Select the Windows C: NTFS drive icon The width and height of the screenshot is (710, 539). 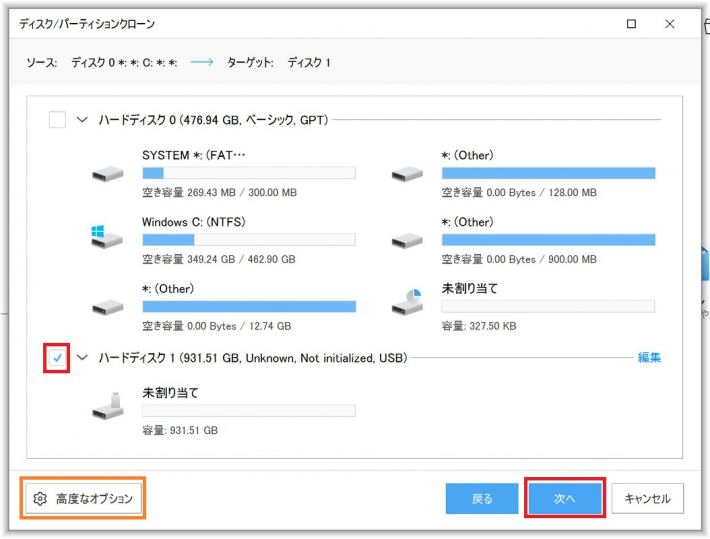(107, 238)
